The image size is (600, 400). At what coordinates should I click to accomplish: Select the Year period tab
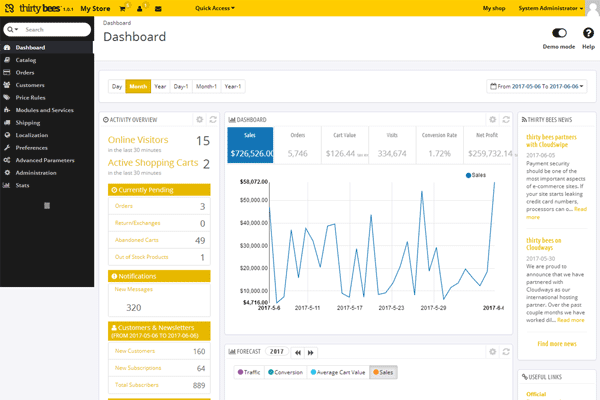pos(160,86)
